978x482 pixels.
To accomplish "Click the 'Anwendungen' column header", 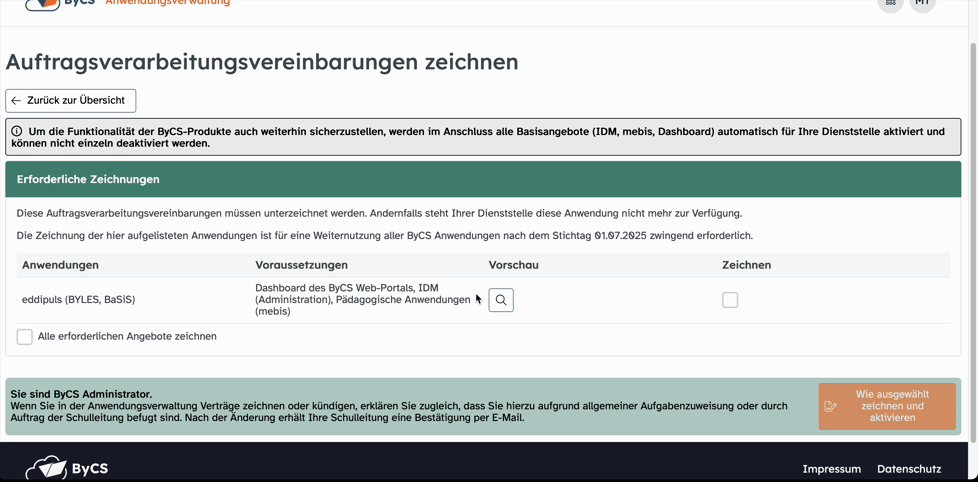I will click(61, 265).
